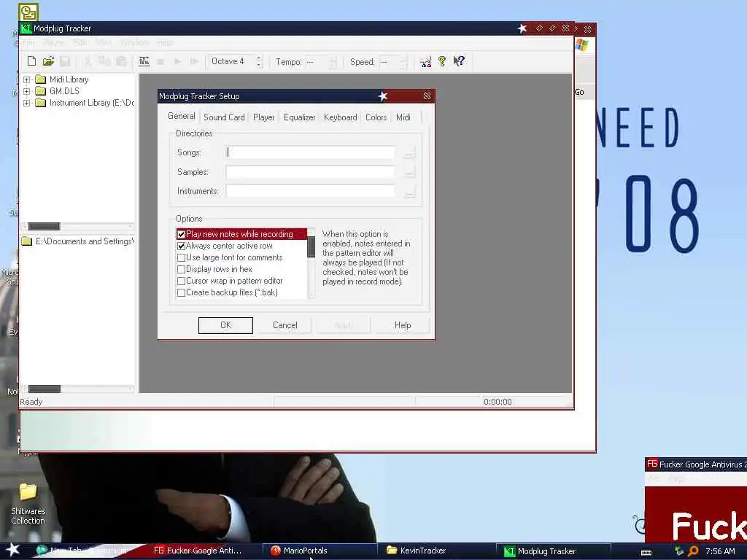Browse for Songs directory
Image resolution: width=747 pixels, height=560 pixels.
(x=409, y=153)
